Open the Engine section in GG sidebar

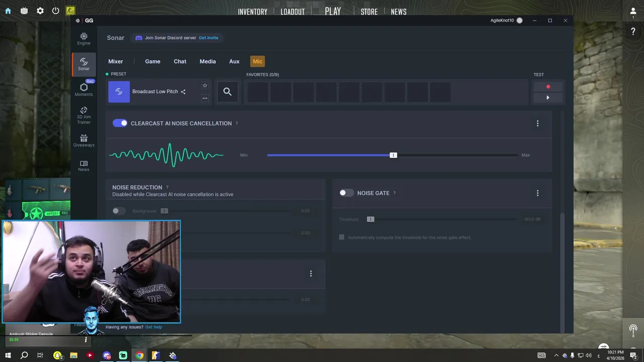pyautogui.click(x=84, y=39)
